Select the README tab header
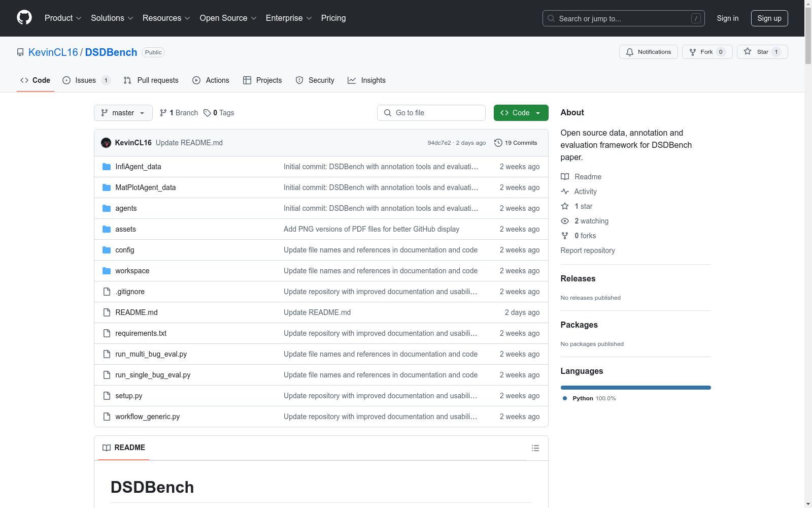The width and height of the screenshot is (812, 508). click(124, 448)
